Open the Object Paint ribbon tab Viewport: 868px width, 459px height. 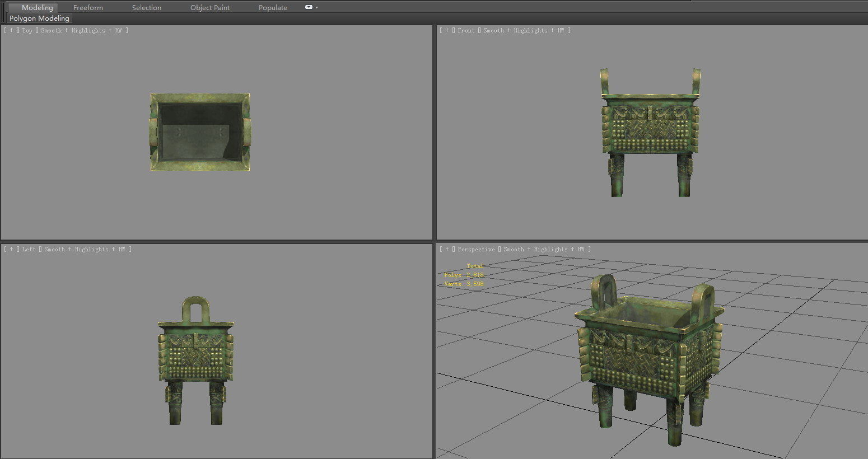[x=210, y=8]
